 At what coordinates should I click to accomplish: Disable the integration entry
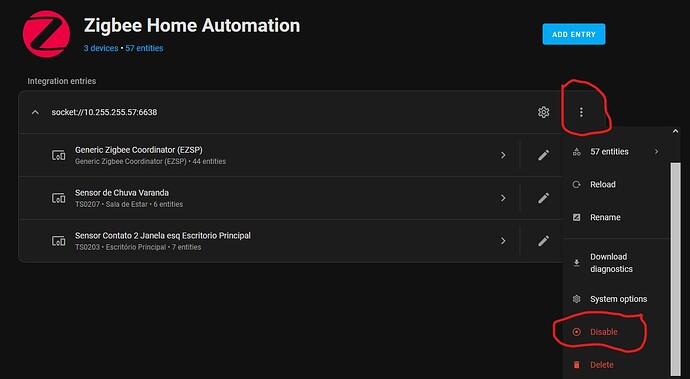point(616,332)
